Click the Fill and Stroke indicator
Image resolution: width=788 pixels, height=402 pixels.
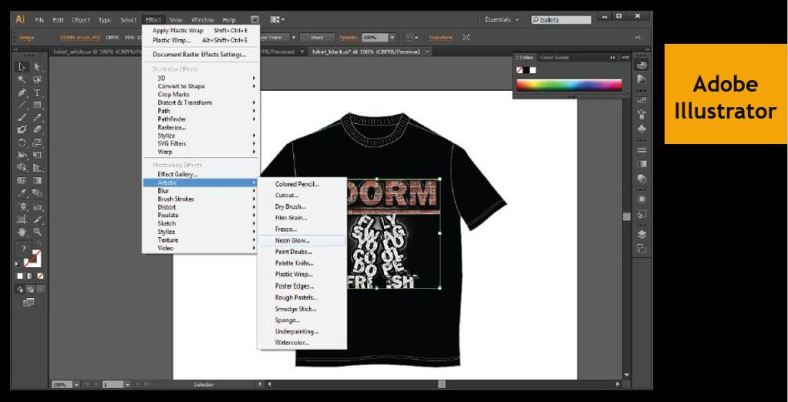[x=31, y=258]
